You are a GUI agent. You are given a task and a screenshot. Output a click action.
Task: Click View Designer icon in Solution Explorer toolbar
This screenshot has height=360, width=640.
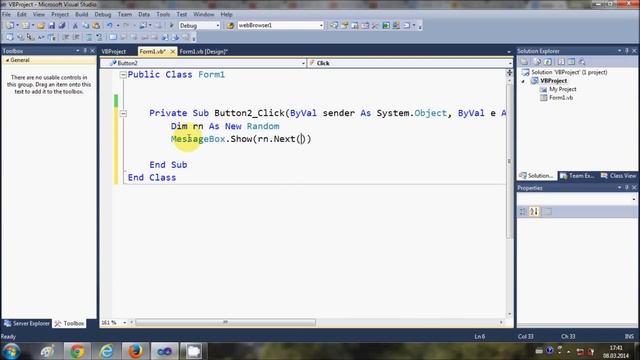click(571, 62)
